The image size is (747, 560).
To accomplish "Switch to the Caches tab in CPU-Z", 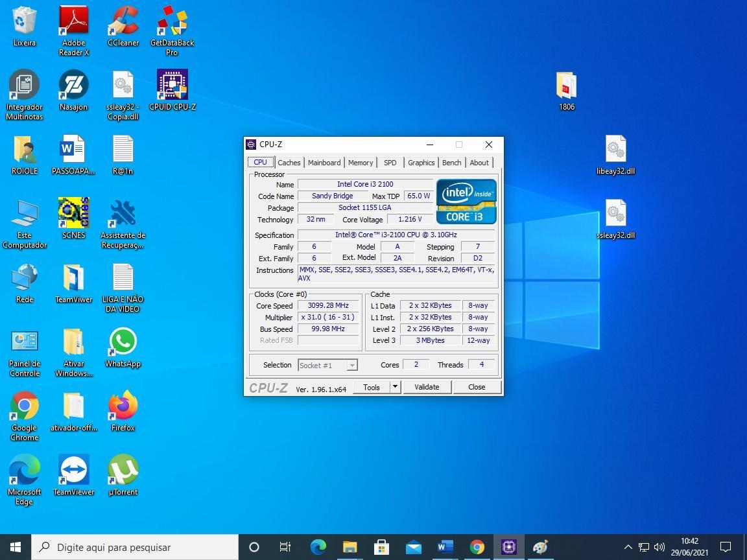I will tap(289, 163).
